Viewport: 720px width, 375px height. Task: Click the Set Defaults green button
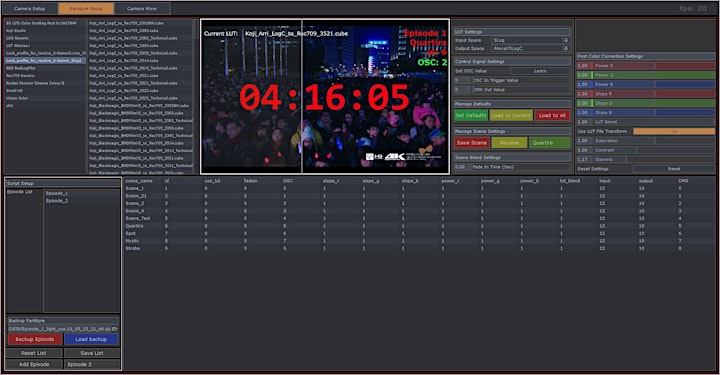(471, 115)
